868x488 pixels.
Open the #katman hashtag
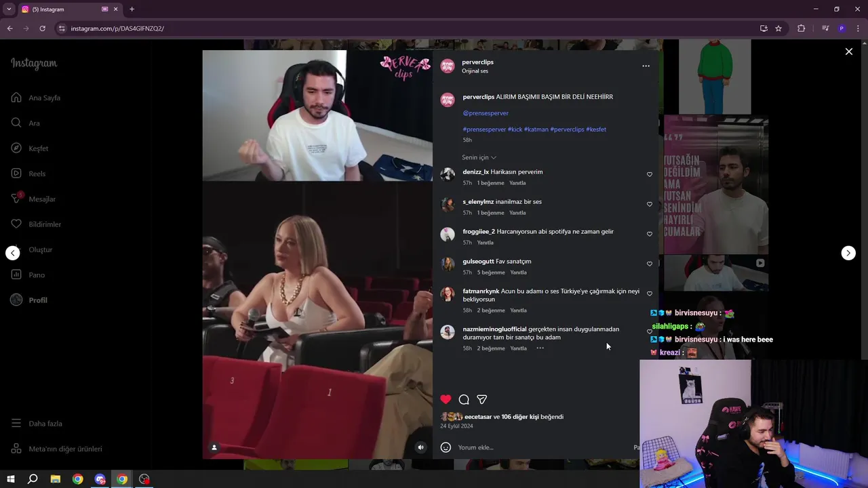pyautogui.click(x=536, y=129)
